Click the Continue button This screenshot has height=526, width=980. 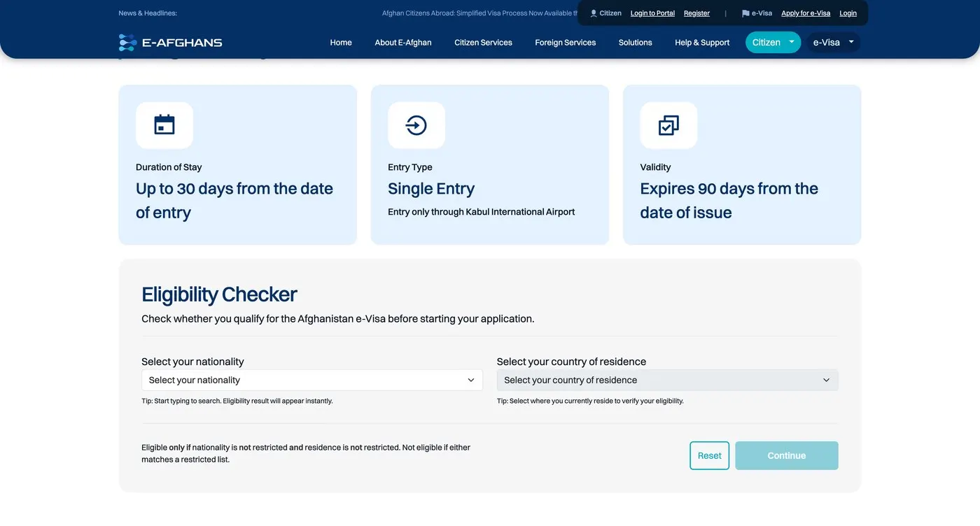(x=787, y=455)
